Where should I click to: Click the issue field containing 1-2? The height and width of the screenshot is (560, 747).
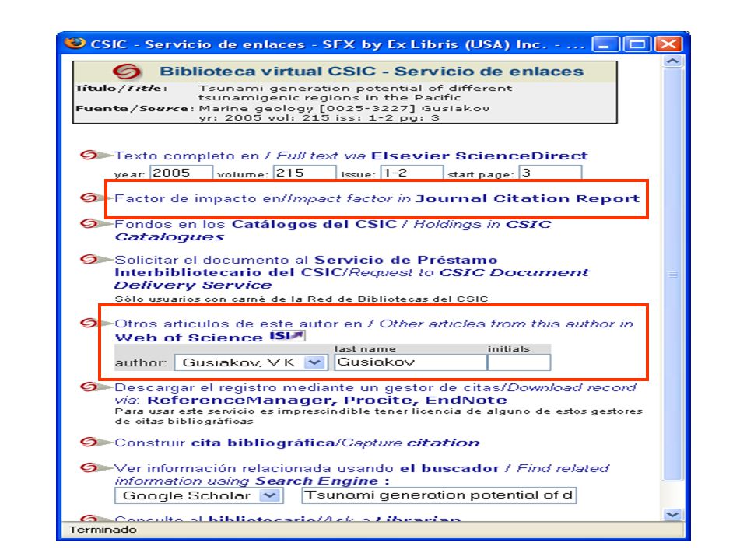coord(412,173)
